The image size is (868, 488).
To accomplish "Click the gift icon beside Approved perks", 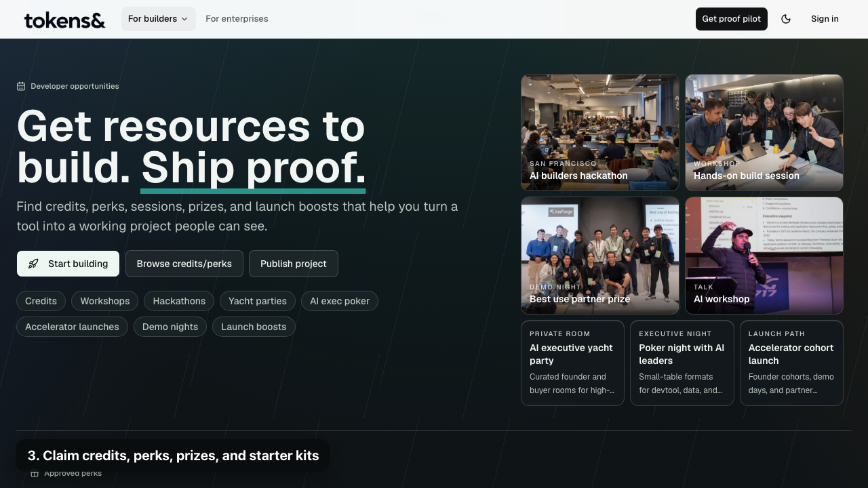I will [35, 473].
